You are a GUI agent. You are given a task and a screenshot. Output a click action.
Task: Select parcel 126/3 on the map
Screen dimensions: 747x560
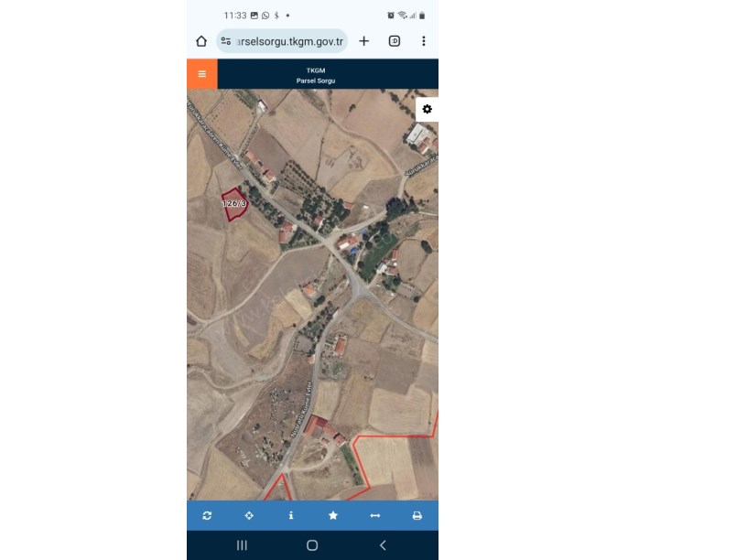(x=234, y=204)
